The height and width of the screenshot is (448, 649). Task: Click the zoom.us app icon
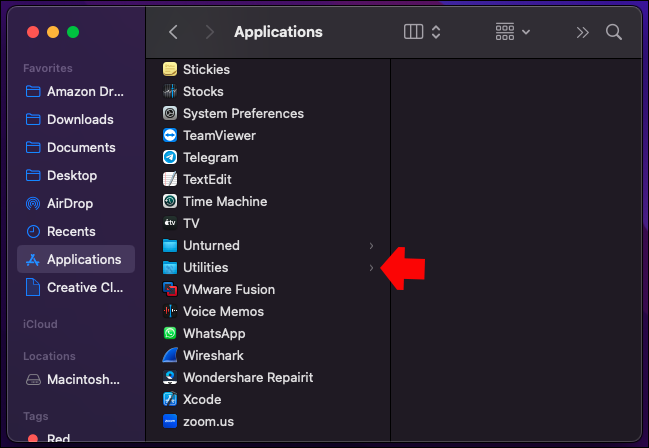point(170,422)
